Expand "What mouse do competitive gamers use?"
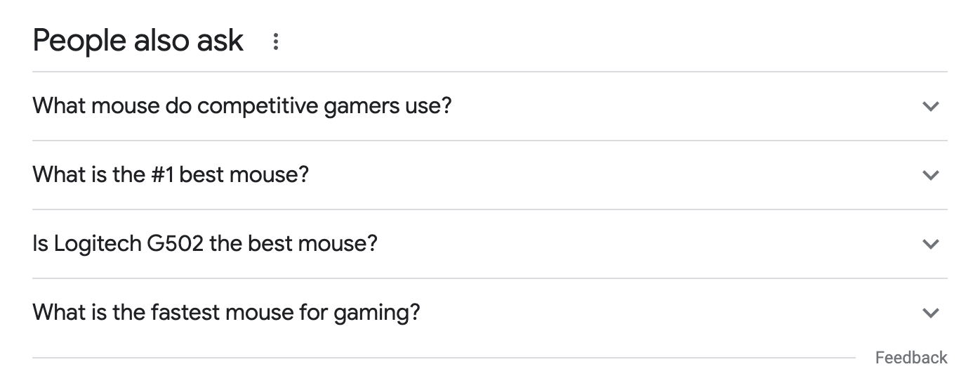 tap(490, 106)
